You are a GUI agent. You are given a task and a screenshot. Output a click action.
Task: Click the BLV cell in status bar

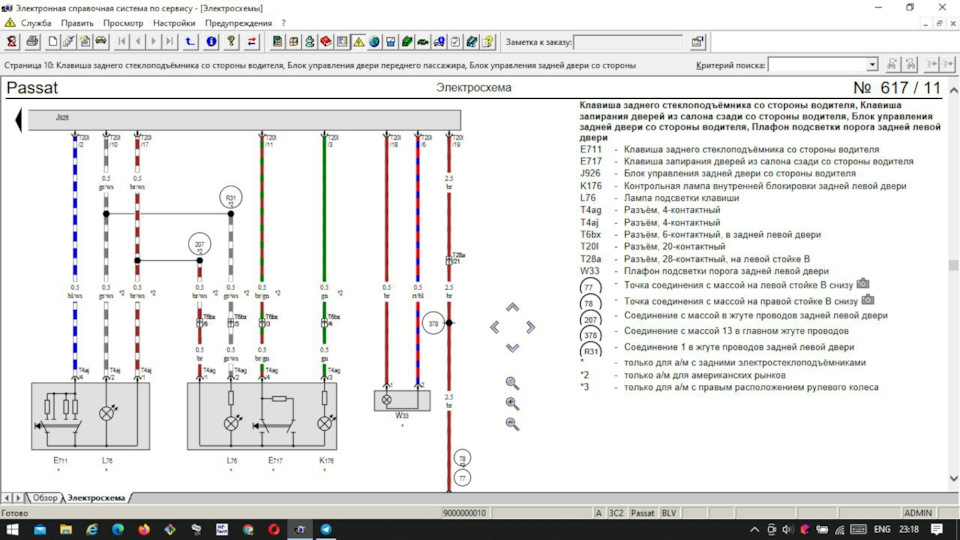(x=669, y=513)
